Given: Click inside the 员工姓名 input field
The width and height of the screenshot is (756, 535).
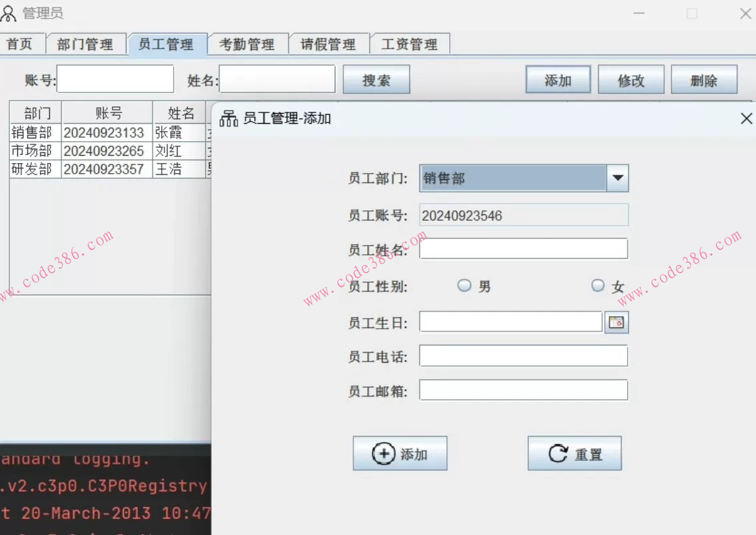Looking at the screenshot, I should pos(524,248).
